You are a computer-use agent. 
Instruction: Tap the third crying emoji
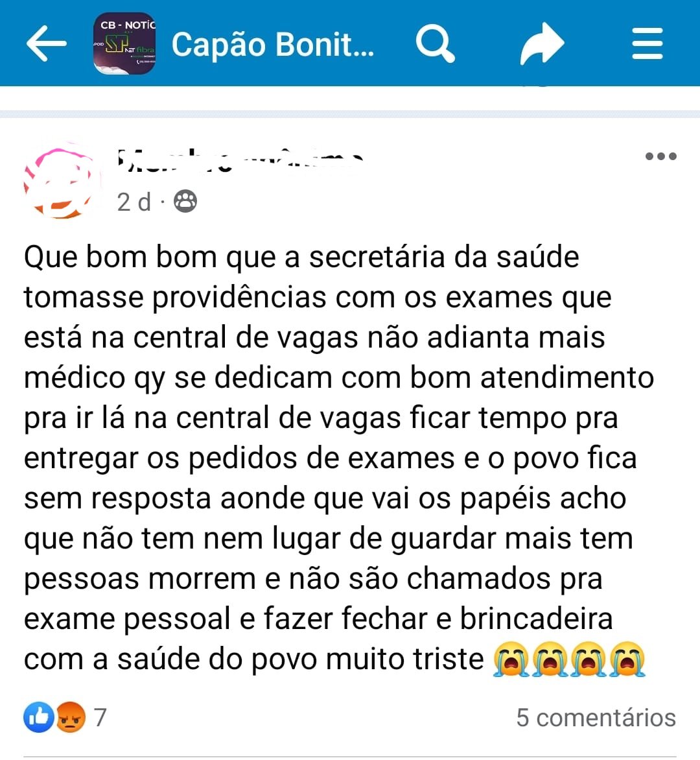click(x=589, y=659)
